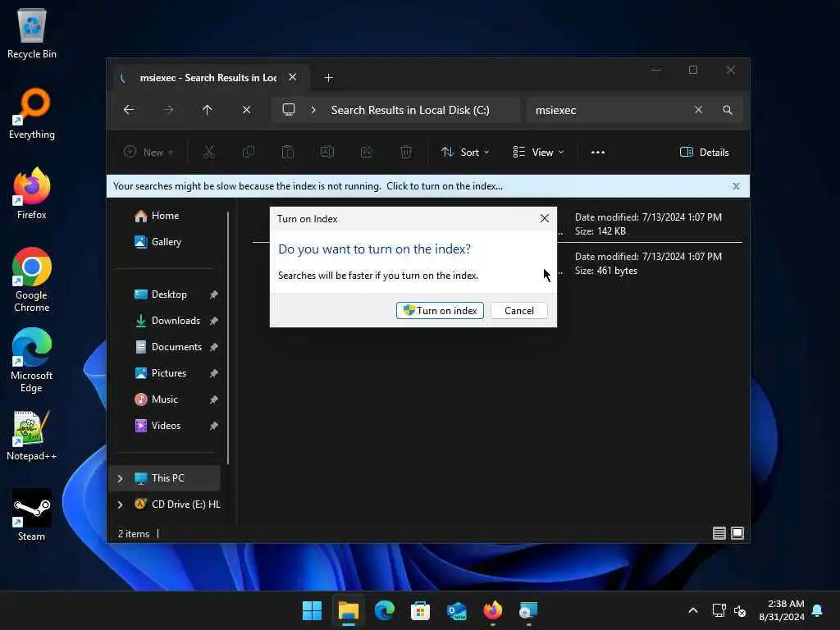
Task: Click the index not running notification message
Action: (x=308, y=186)
